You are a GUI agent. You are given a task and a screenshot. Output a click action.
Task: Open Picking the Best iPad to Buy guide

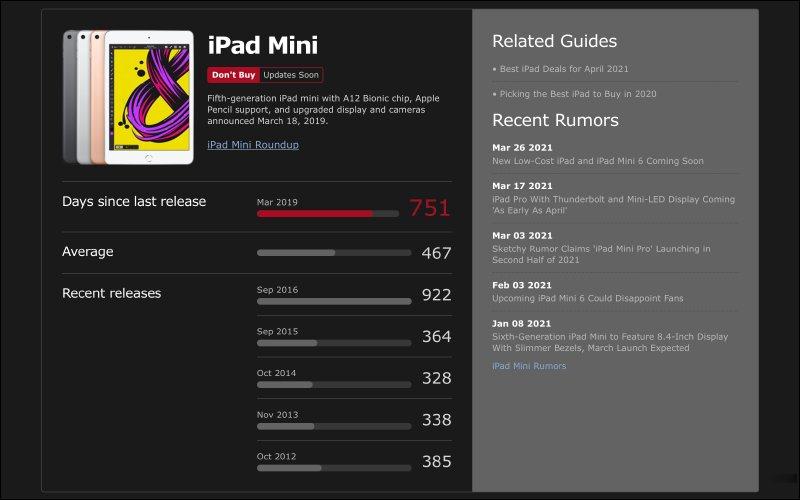pos(578,94)
